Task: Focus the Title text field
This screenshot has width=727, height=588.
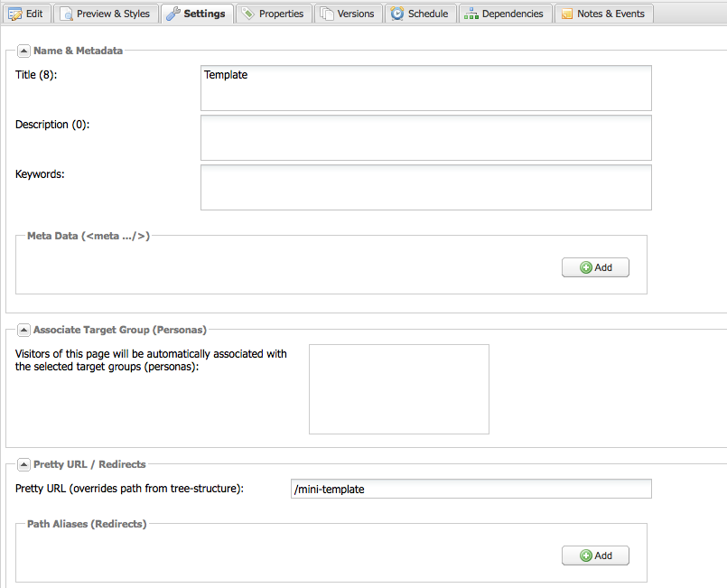Action: coord(425,88)
